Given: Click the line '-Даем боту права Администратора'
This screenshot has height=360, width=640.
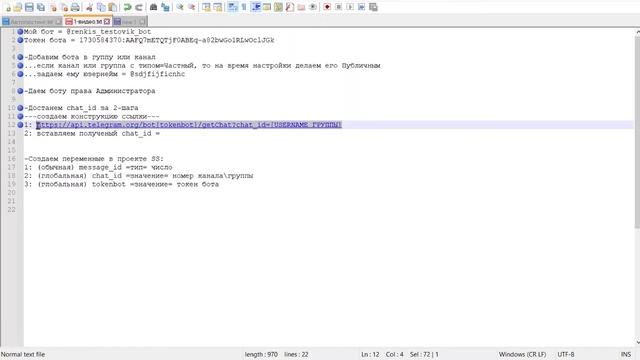Looking at the screenshot, I should click(x=90, y=91).
